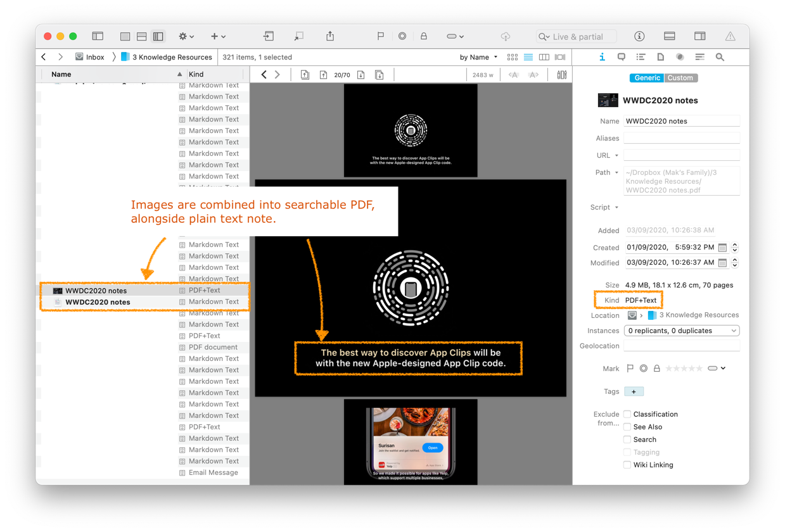Open the Annotations inspector tab icon
The height and width of the screenshot is (532, 785).
pyautogui.click(x=622, y=57)
